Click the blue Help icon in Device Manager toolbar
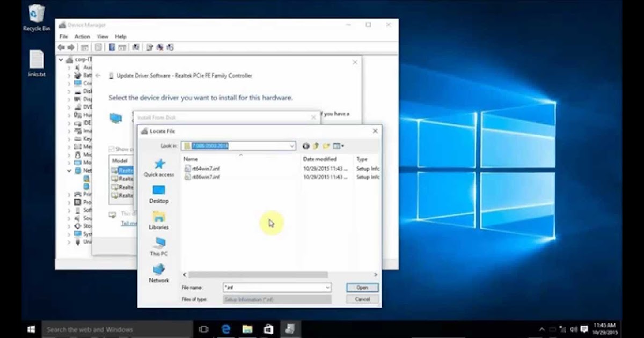This screenshot has width=644, height=338. [112, 47]
